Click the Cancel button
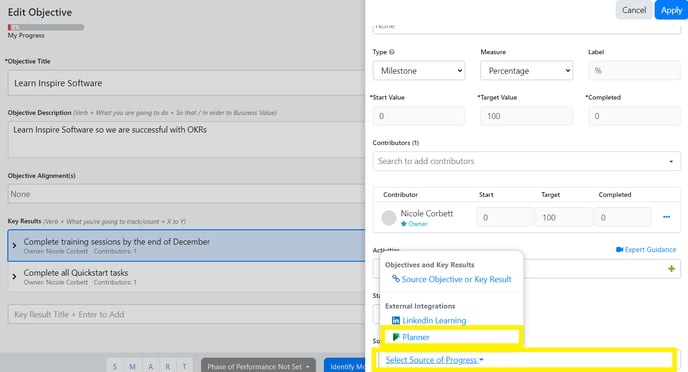 point(634,10)
